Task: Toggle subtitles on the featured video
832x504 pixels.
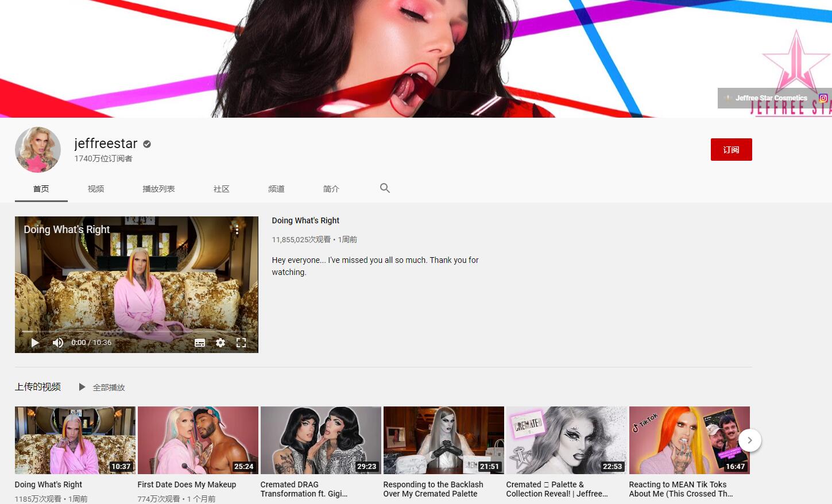Action: coord(200,343)
